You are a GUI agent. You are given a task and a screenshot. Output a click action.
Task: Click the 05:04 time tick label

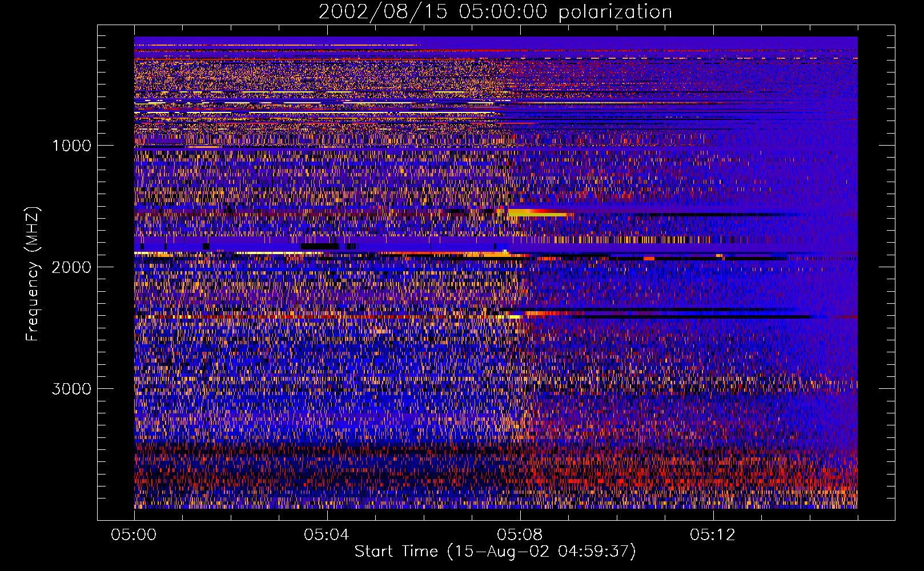click(x=327, y=535)
